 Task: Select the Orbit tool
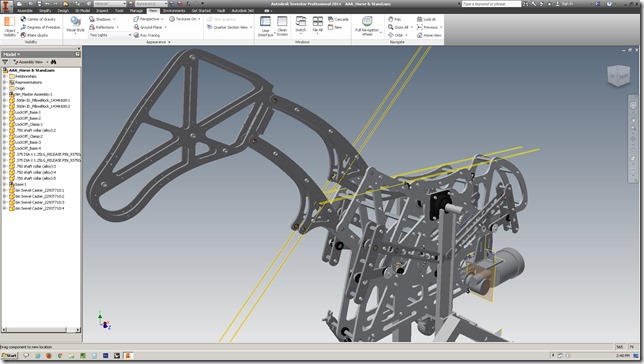point(396,35)
